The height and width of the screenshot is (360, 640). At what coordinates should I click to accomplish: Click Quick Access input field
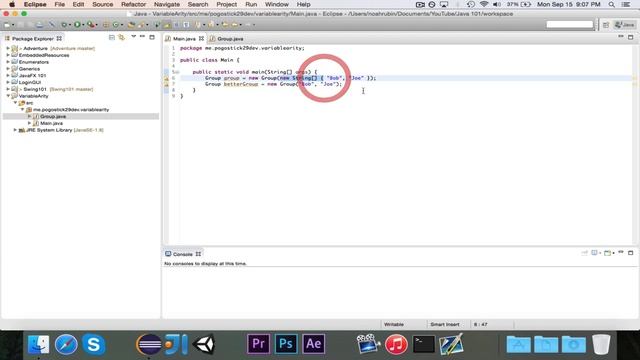570,24
